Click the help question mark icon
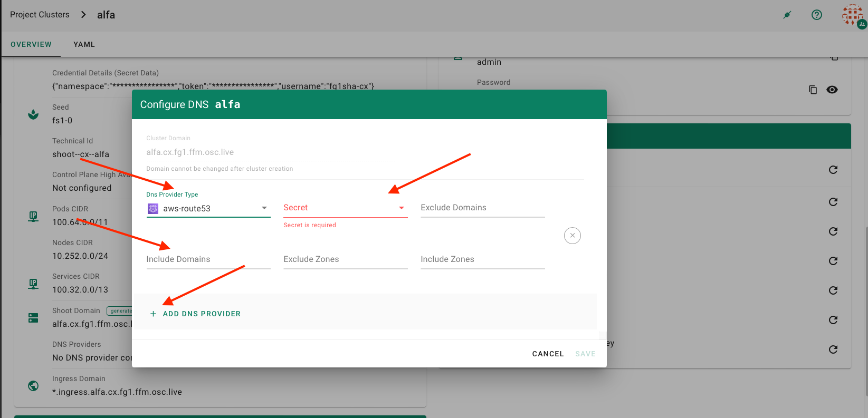868x418 pixels. (816, 15)
